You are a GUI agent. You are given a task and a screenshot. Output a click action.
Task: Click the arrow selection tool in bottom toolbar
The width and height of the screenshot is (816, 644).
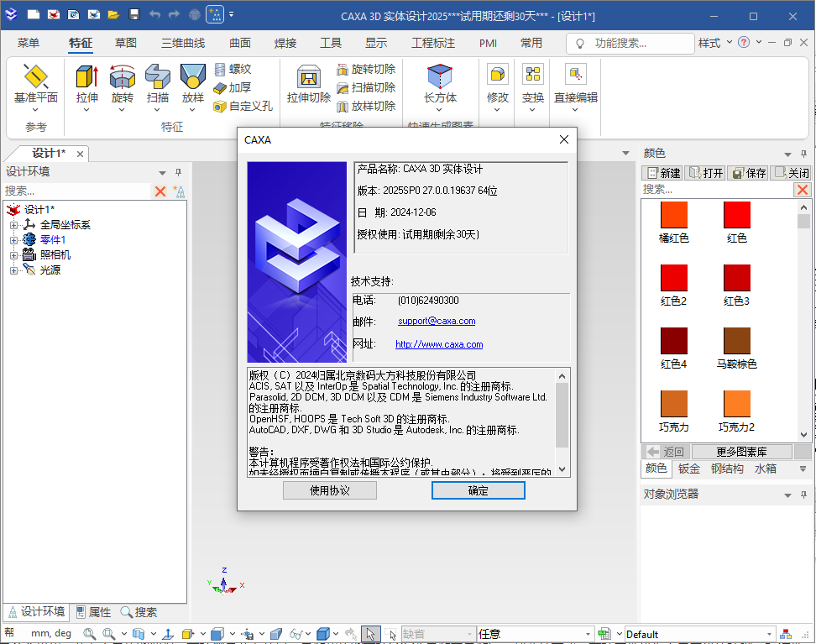(x=370, y=634)
